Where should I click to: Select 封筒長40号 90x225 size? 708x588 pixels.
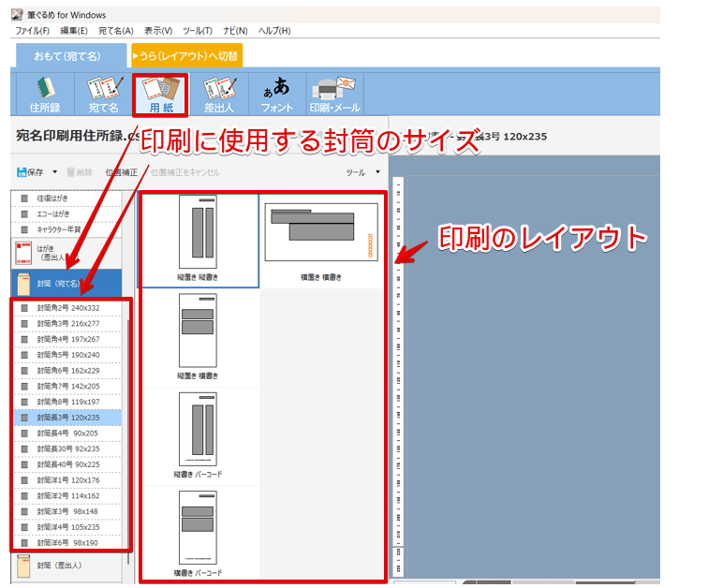point(67,464)
